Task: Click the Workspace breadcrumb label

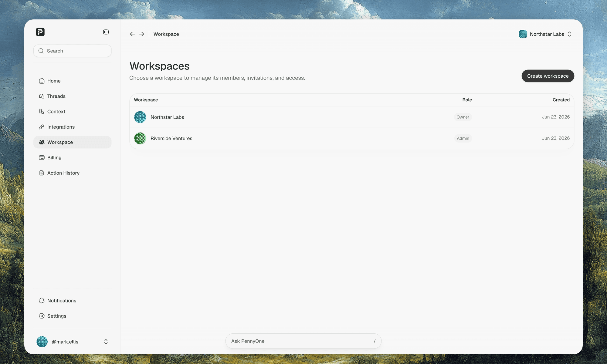Action: pyautogui.click(x=166, y=34)
